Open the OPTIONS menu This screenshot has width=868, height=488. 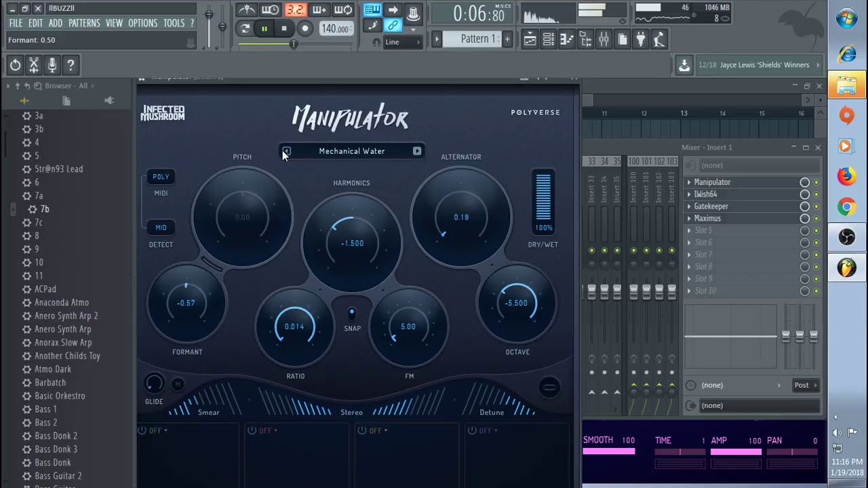[142, 23]
